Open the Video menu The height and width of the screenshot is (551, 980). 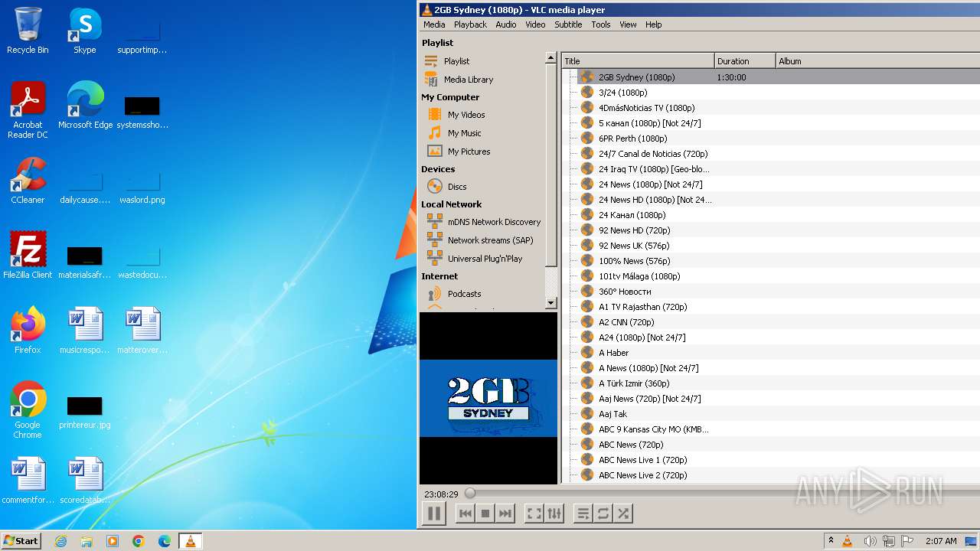tap(535, 24)
